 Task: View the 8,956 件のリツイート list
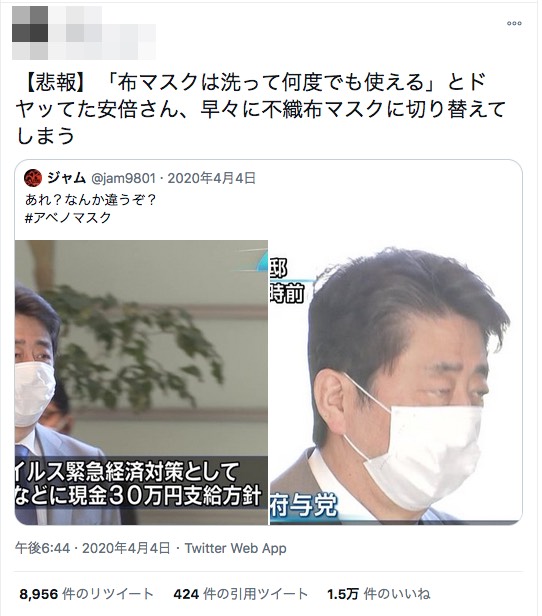(x=86, y=594)
